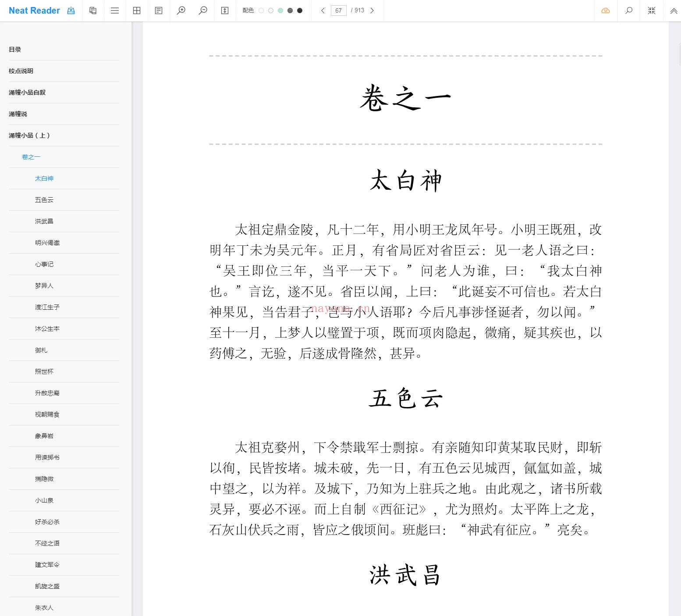Jump to 心事记 entry
681x616 pixels.
[x=44, y=264]
